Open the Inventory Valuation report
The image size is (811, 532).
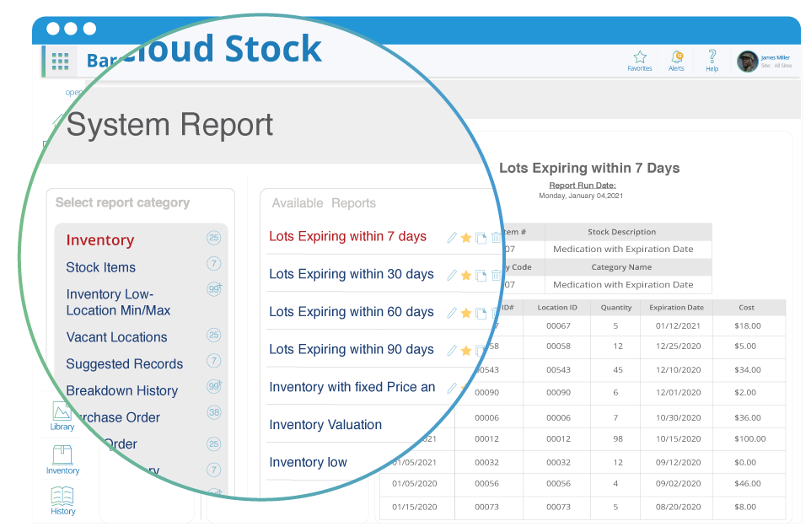point(325,425)
